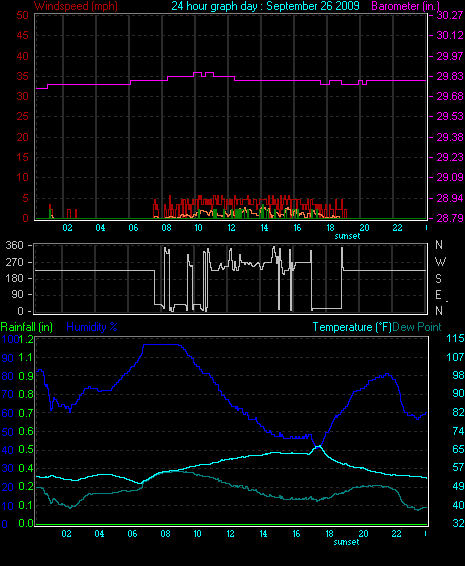This screenshot has width=465, height=566.
Task: Select the Rainfall (in) legend label
Action: click(27, 327)
